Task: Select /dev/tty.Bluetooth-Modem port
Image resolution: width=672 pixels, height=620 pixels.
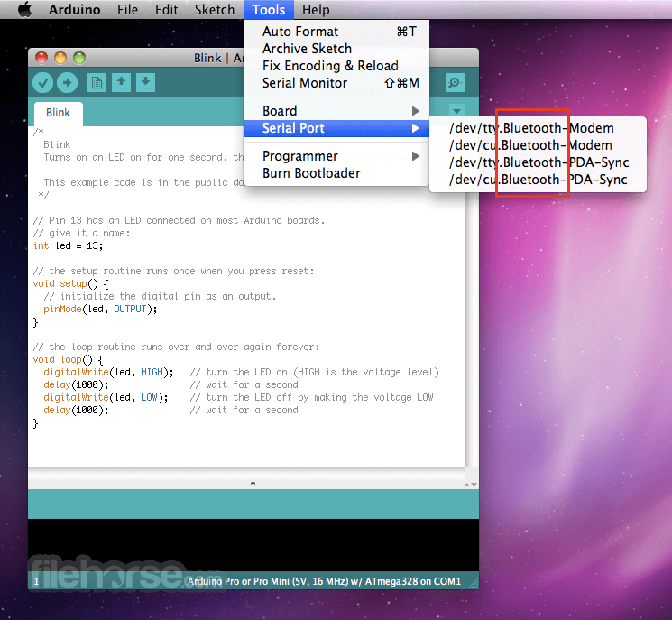Action: [x=538, y=128]
